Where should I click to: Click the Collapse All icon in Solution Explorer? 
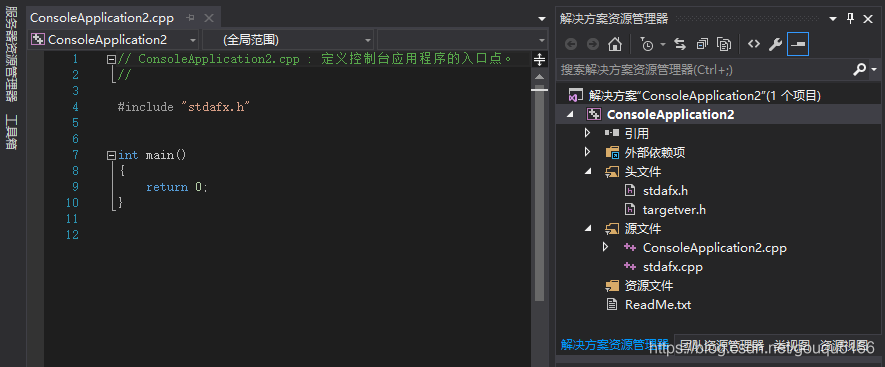(702, 44)
